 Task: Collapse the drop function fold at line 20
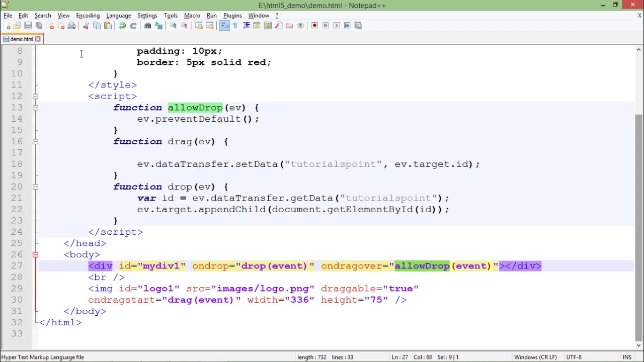(35, 187)
